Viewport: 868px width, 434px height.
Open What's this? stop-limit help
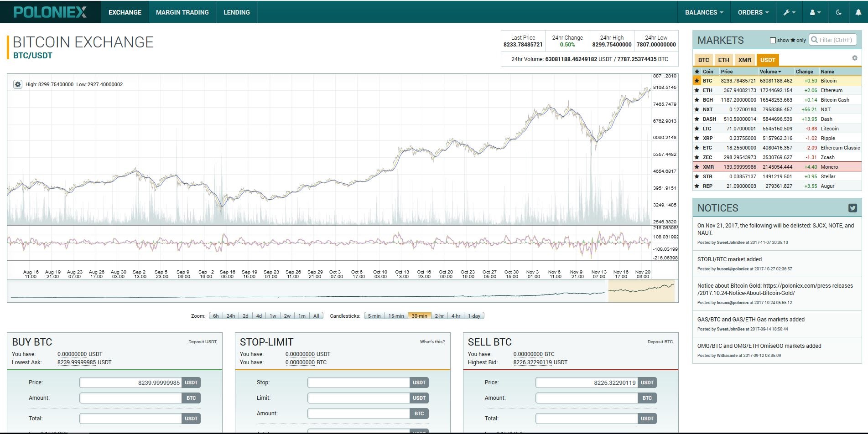tap(432, 342)
